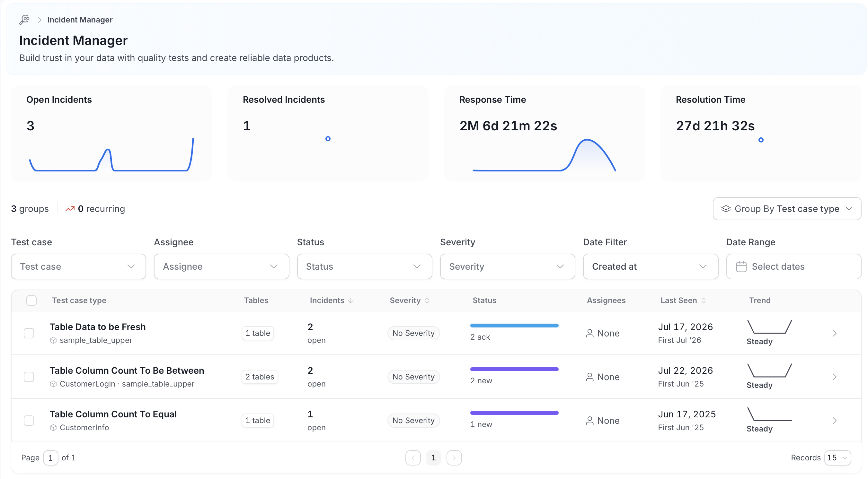Click the table cube icon beside sample_table_upper in Table Data to be Fresh row
Viewport: 868px width, 479px height.
[53, 340]
